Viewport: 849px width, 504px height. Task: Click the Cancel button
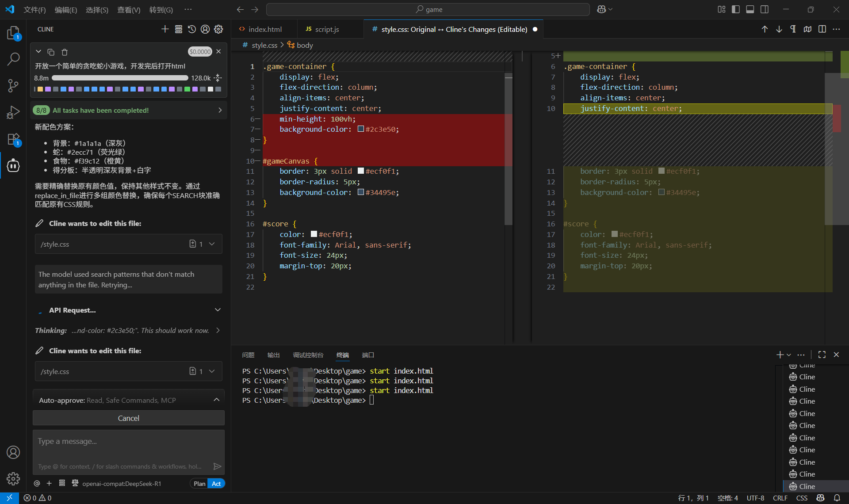[x=128, y=418]
